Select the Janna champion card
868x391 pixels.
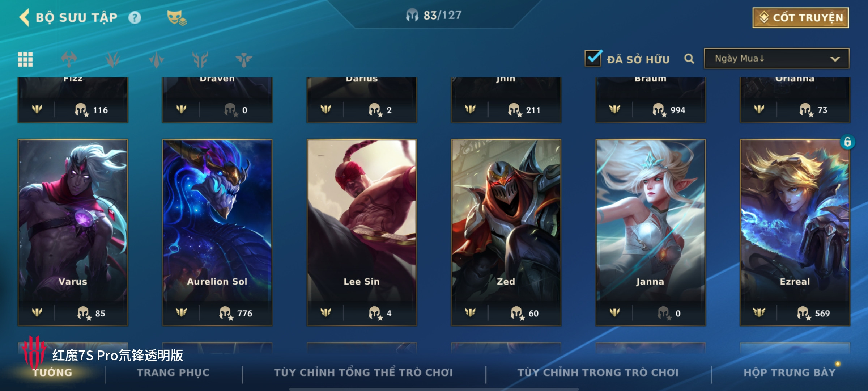coord(650,232)
